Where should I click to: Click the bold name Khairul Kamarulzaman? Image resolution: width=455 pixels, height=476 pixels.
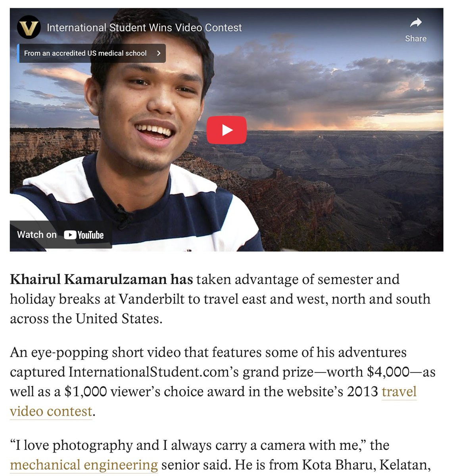(x=88, y=279)
